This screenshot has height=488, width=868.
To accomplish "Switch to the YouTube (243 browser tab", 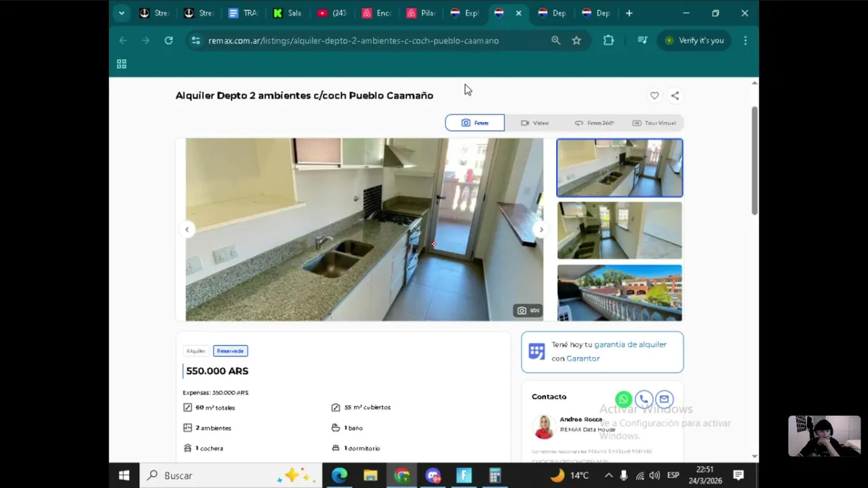I will 332,13.
